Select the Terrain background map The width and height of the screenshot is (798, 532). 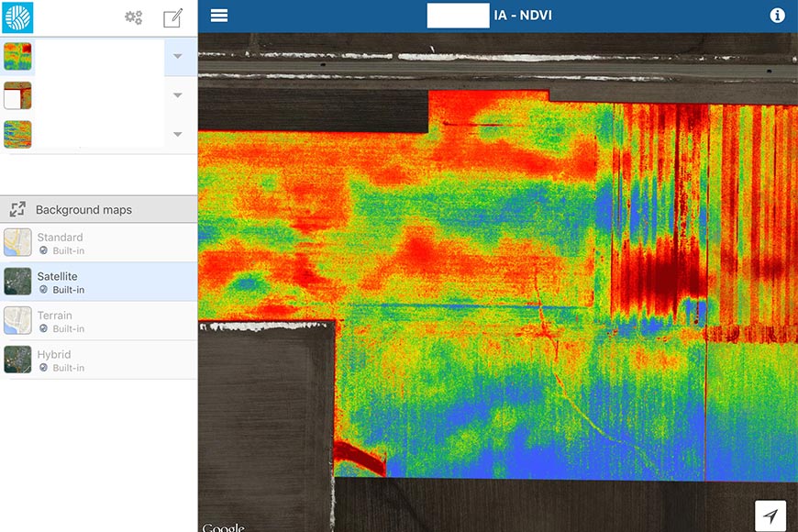pyautogui.click(x=98, y=321)
